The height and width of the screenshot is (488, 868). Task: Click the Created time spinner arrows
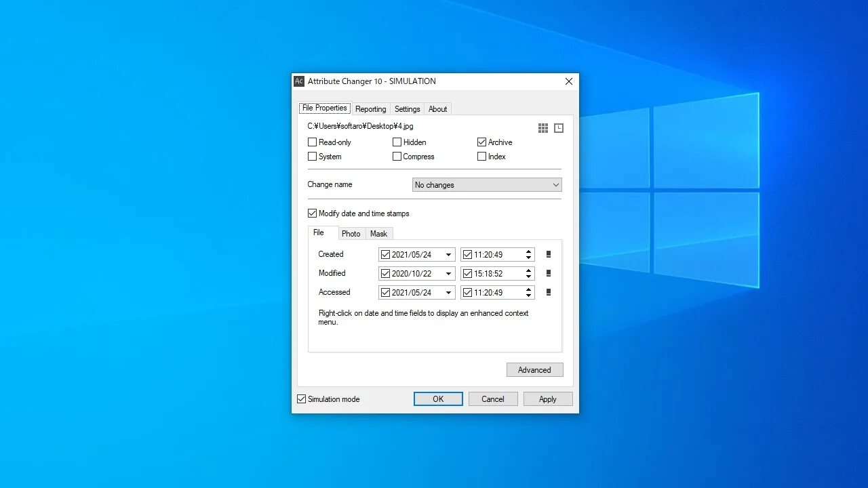(x=528, y=255)
